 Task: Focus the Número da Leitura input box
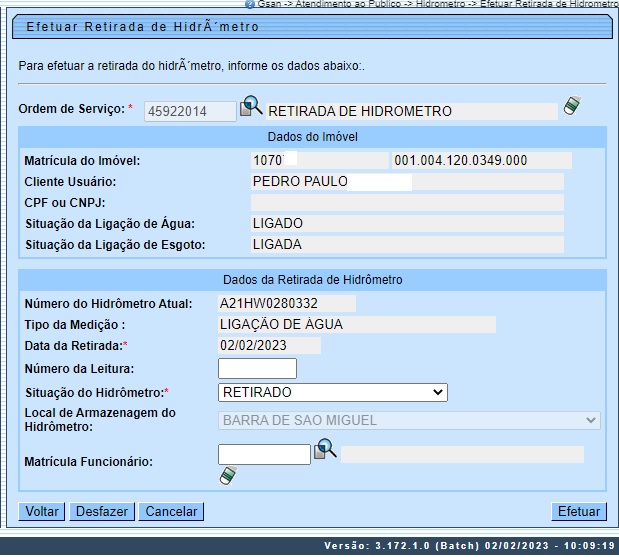[x=257, y=369]
